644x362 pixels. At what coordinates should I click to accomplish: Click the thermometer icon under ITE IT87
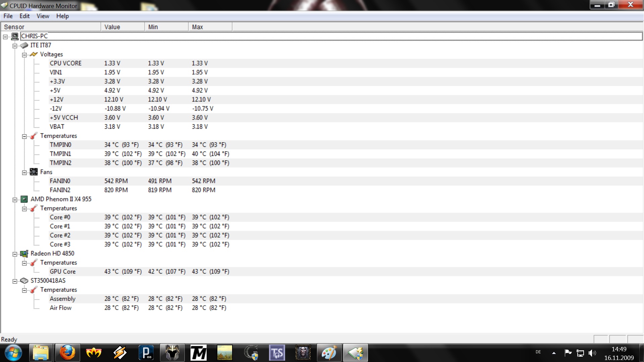[x=34, y=136]
